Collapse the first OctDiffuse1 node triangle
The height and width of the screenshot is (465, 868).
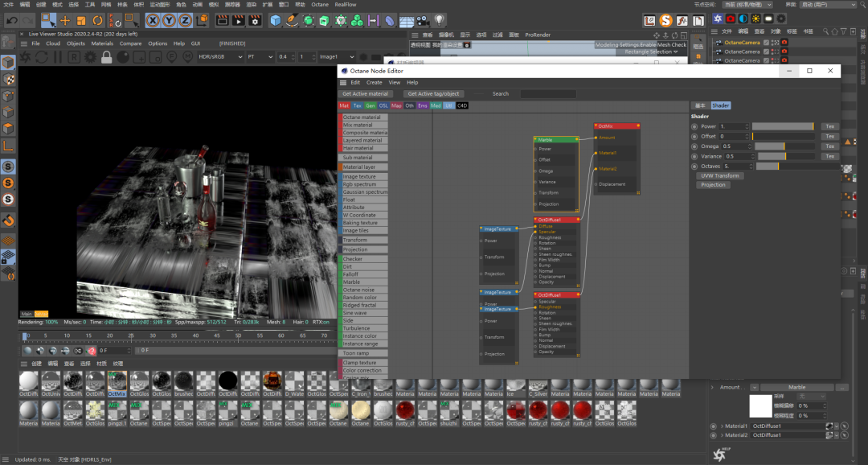pos(536,220)
